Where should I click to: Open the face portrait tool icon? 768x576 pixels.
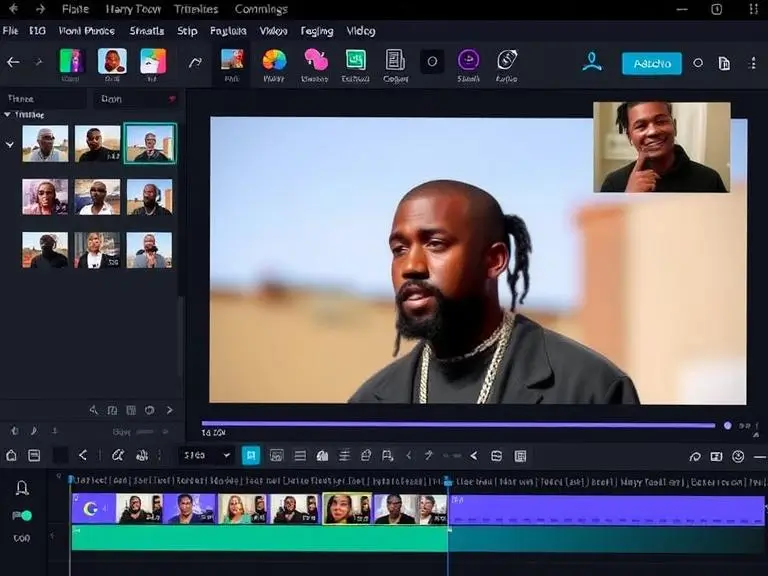112,61
